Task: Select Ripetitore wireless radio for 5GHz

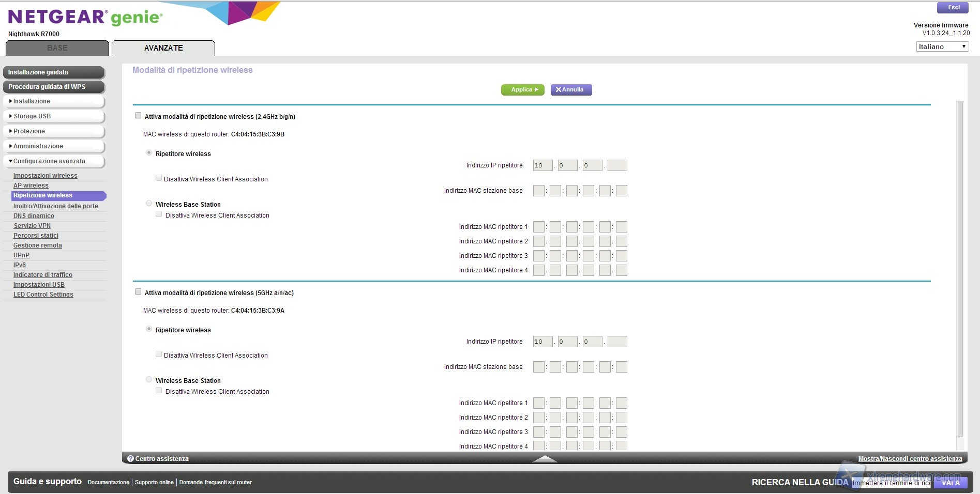Action: [x=149, y=329]
